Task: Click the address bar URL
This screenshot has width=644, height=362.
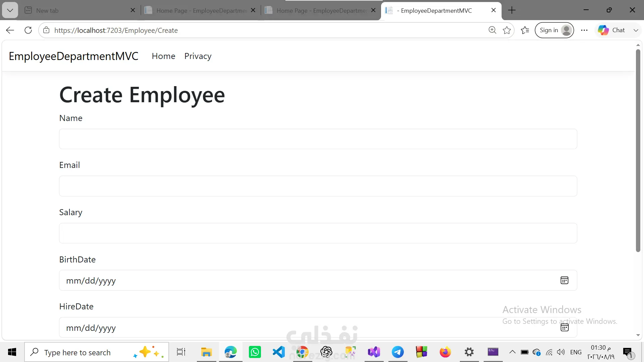Action: (x=116, y=30)
